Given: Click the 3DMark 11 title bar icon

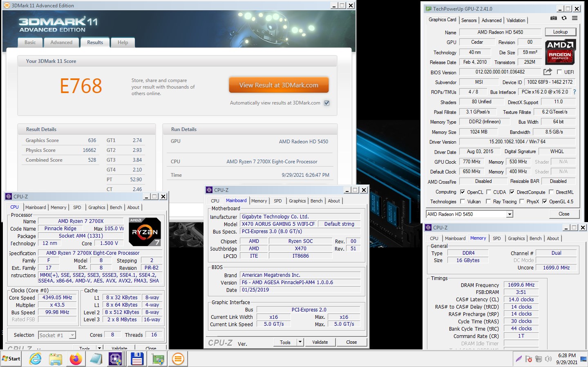Looking at the screenshot, I should (x=7, y=5).
